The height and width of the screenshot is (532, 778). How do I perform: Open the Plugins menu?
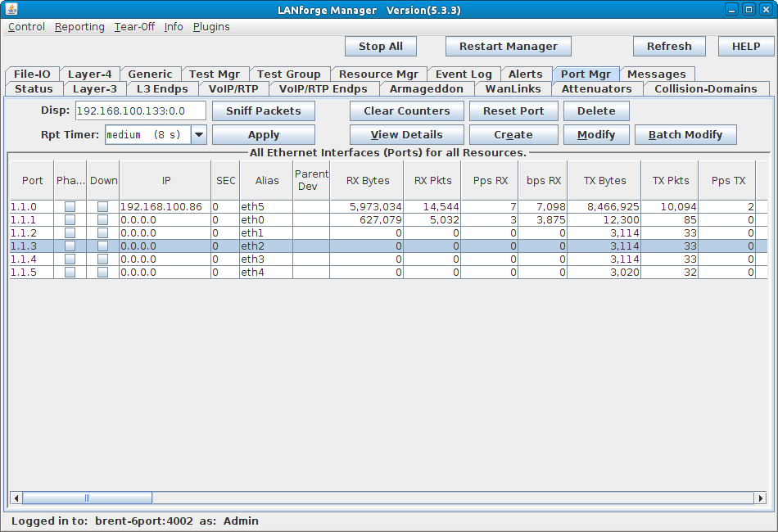[x=211, y=27]
